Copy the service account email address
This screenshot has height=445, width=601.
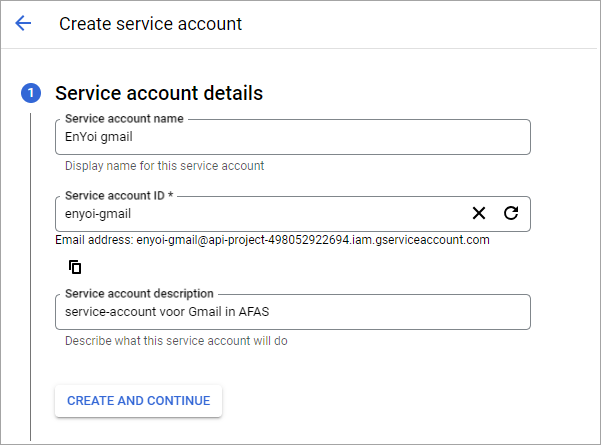click(x=75, y=267)
